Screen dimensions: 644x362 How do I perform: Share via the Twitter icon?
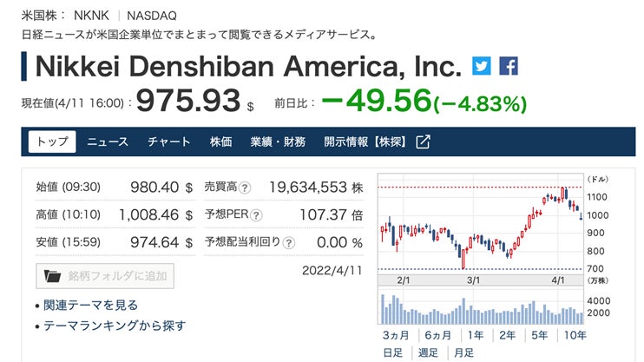481,66
